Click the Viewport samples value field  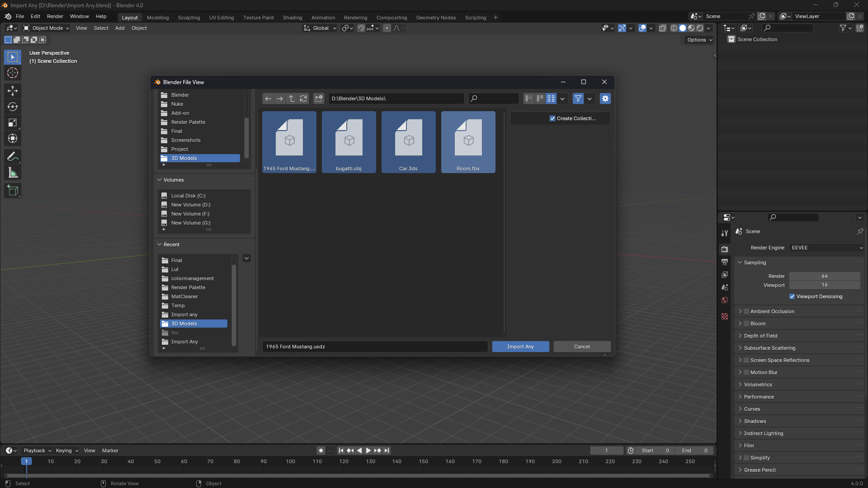click(x=825, y=285)
